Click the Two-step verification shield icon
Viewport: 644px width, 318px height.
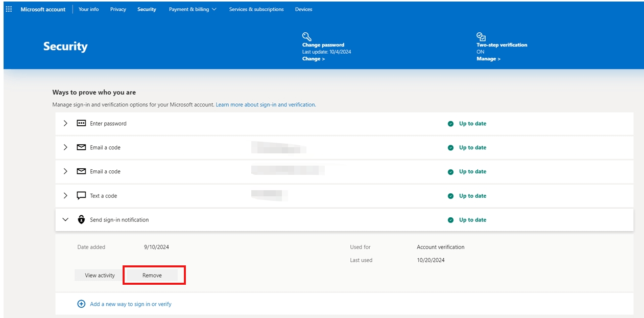pyautogui.click(x=481, y=36)
